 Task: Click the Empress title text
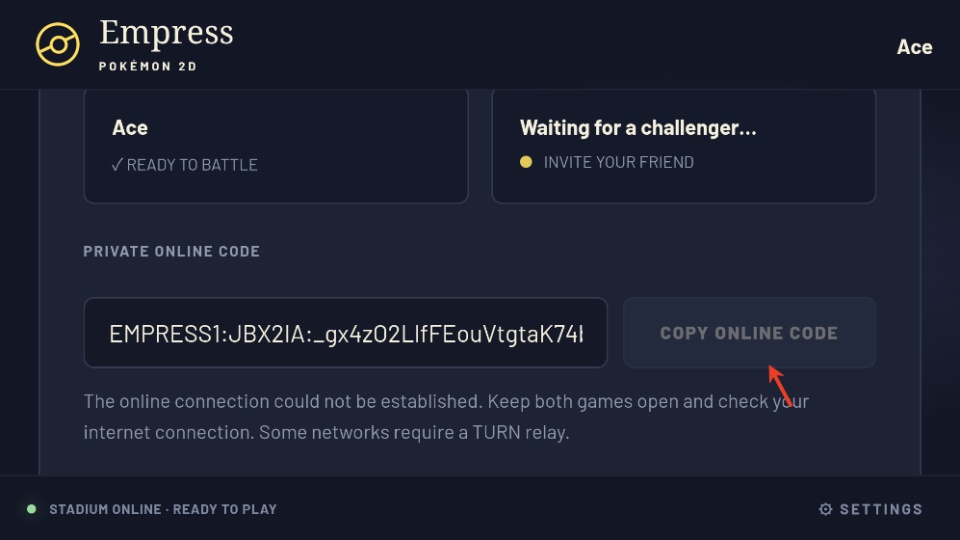[x=167, y=32]
